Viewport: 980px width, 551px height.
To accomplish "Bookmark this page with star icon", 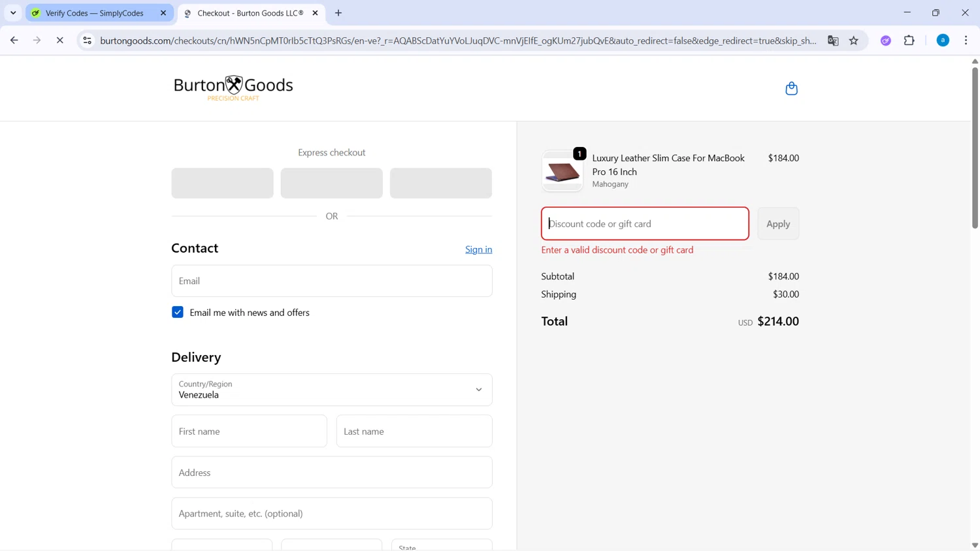I will [854, 40].
